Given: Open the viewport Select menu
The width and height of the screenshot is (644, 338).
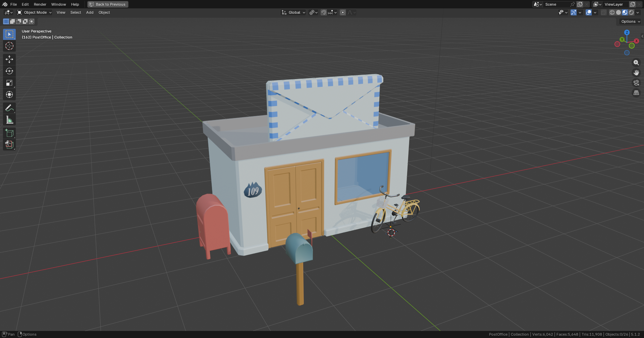Looking at the screenshot, I should pos(75,12).
